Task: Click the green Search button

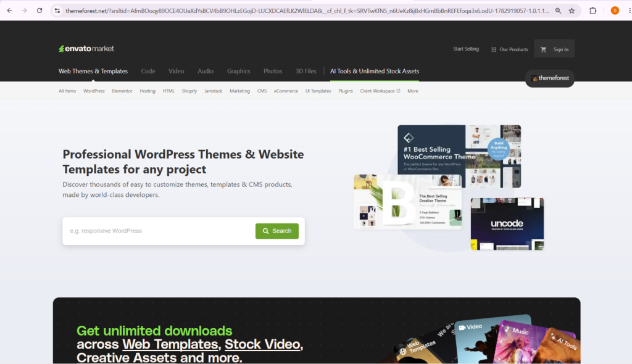Action: click(277, 231)
